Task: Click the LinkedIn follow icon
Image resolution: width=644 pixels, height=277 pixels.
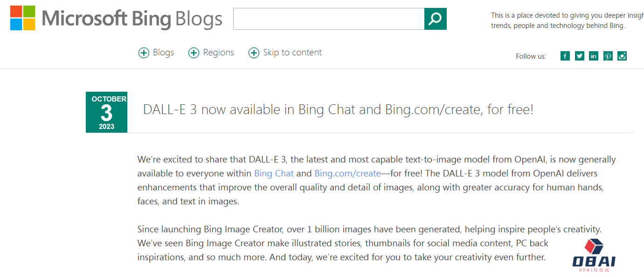Action: 593,56
